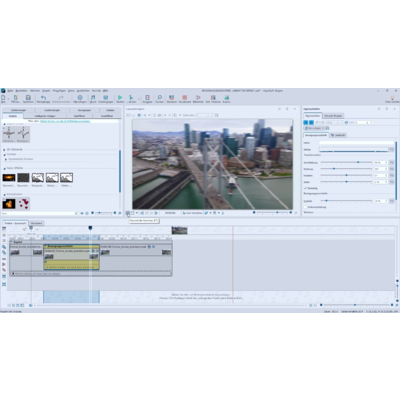
Task: Collapse the Natur-Effekte effects group
Action: [4, 168]
